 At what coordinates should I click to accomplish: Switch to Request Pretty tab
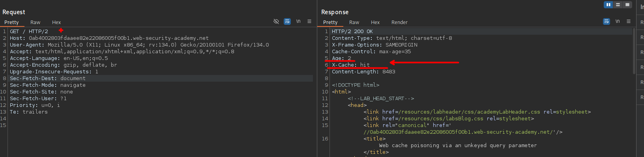[11, 22]
